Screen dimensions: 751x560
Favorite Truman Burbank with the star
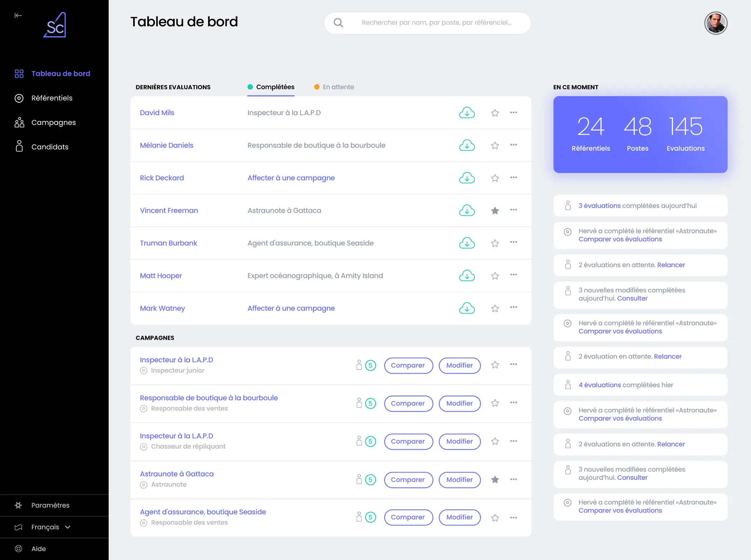point(495,243)
